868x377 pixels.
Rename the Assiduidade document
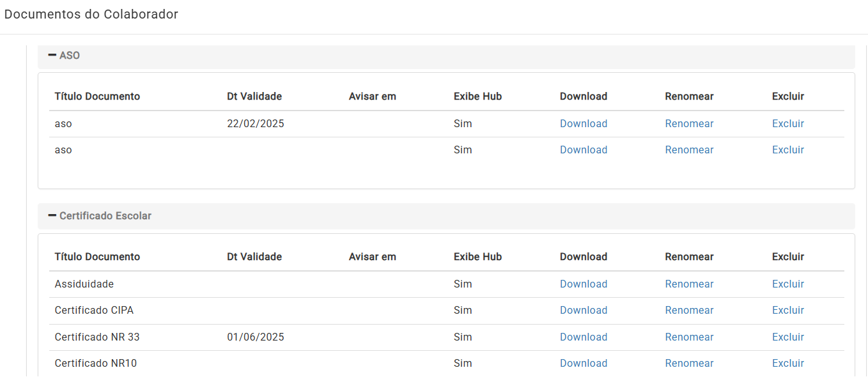(689, 284)
